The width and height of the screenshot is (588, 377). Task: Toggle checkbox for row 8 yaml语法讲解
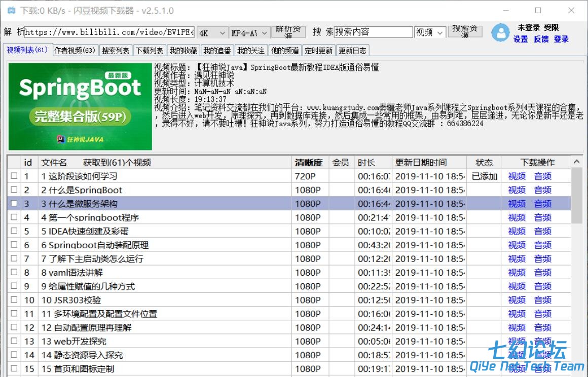14,272
